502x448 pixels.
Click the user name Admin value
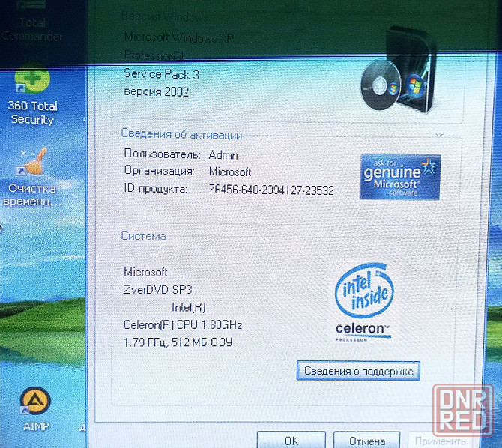(x=223, y=155)
